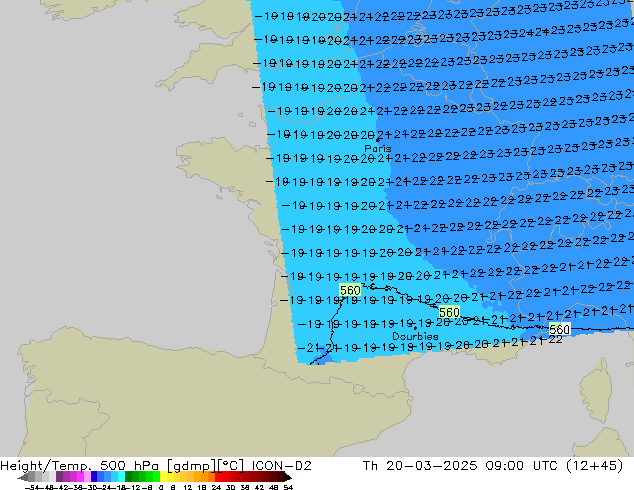Click the Dourbies city label

click(415, 336)
